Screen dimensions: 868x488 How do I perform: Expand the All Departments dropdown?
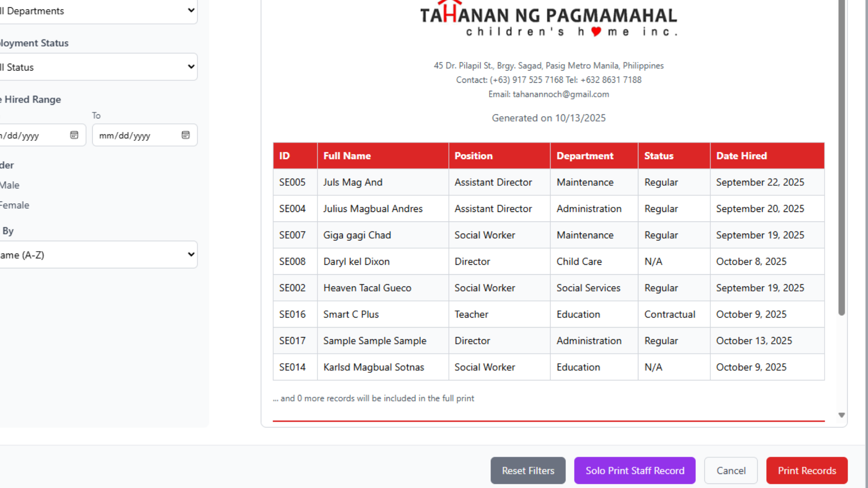point(98,11)
